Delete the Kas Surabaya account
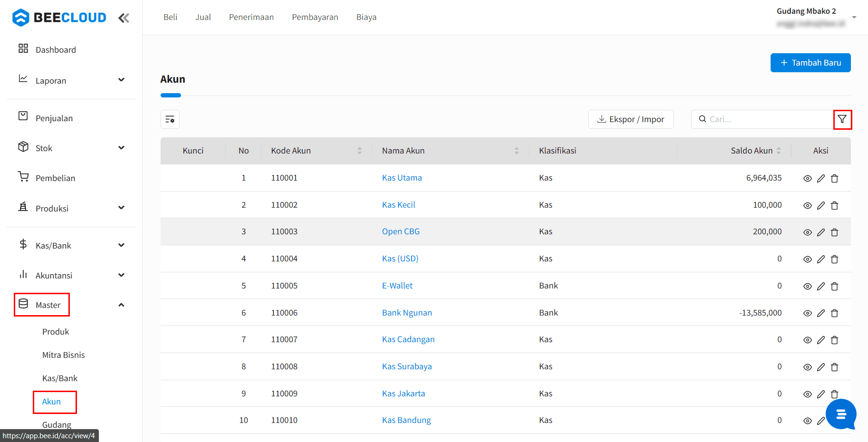The width and height of the screenshot is (868, 442). pos(835,367)
